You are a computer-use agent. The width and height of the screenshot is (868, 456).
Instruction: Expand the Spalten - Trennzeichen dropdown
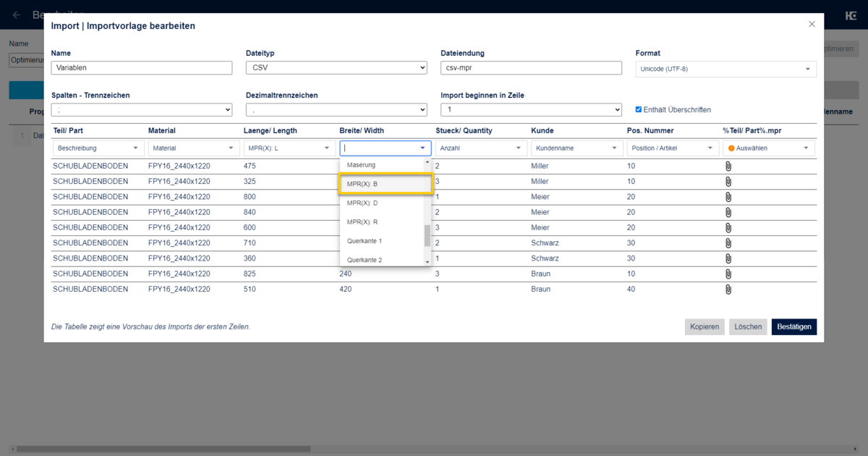[x=142, y=110]
